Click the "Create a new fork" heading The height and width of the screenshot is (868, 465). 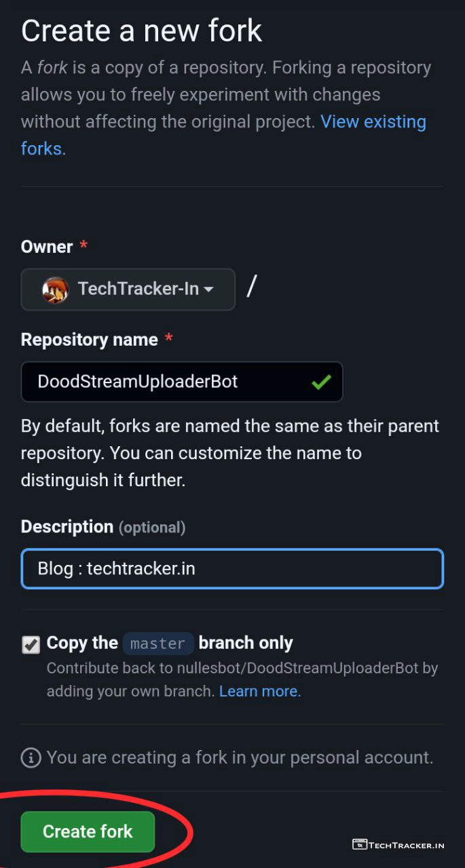[141, 31]
